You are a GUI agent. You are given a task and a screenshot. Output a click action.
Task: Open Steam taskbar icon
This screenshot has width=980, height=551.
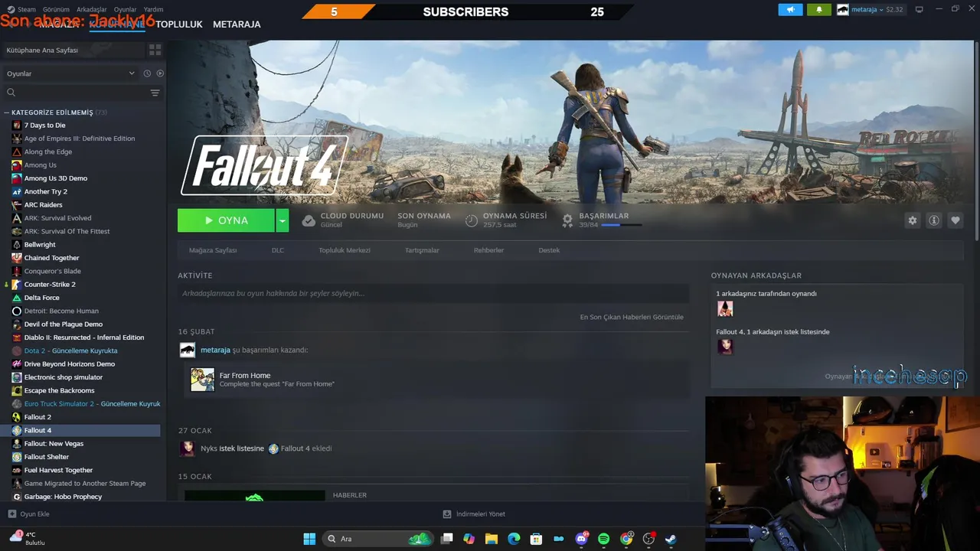click(671, 539)
